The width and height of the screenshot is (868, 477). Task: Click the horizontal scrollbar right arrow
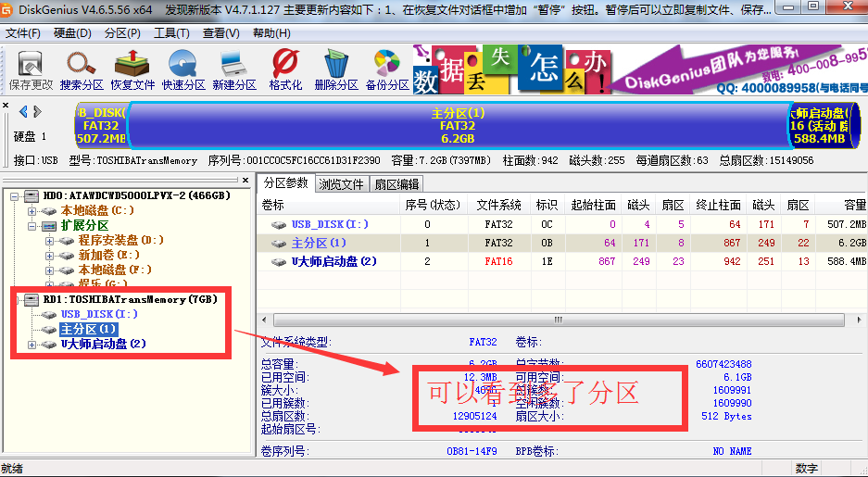pos(859,320)
